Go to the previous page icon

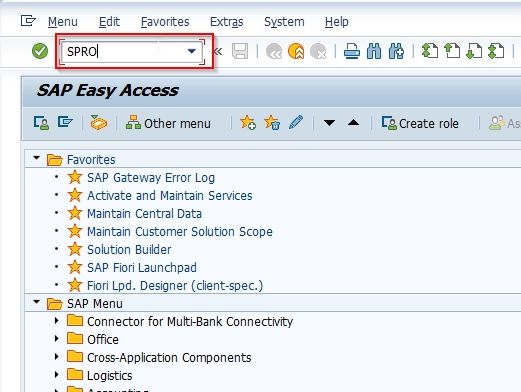click(x=452, y=51)
